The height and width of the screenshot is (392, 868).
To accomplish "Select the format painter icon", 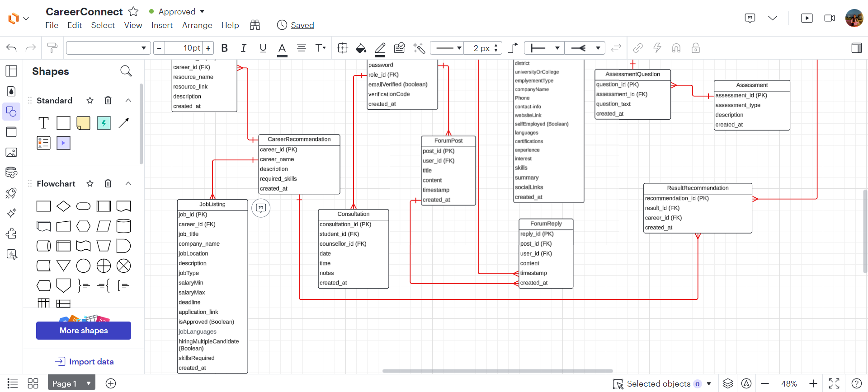I will tap(52, 48).
